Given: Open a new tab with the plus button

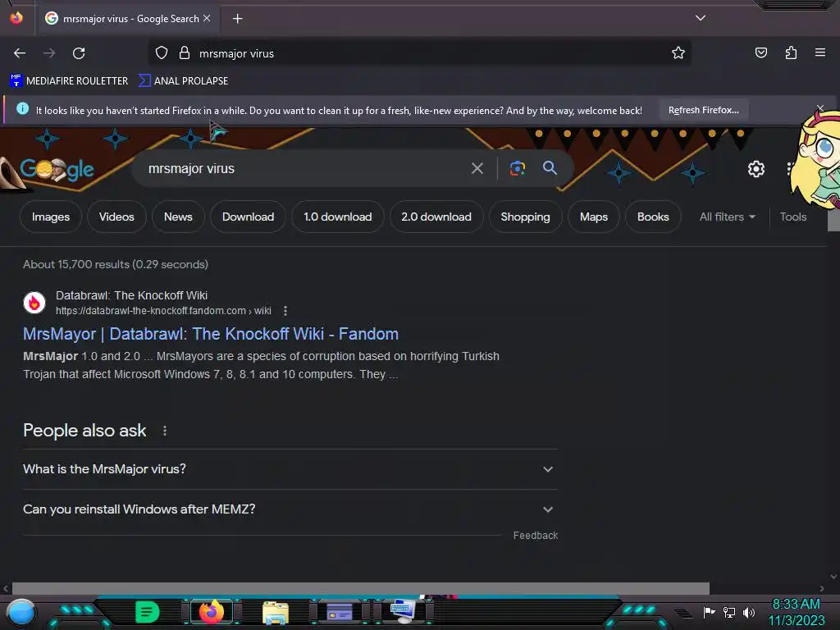Looking at the screenshot, I should point(237,19).
